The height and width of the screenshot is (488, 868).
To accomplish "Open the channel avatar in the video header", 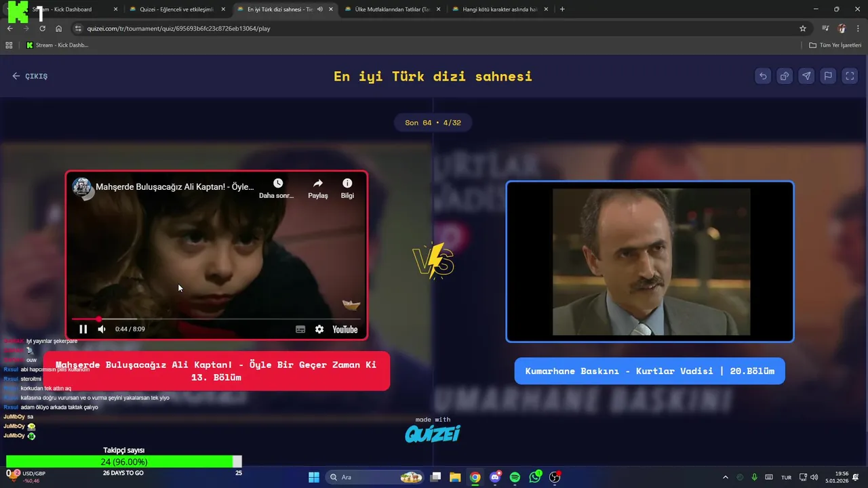I will point(82,186).
